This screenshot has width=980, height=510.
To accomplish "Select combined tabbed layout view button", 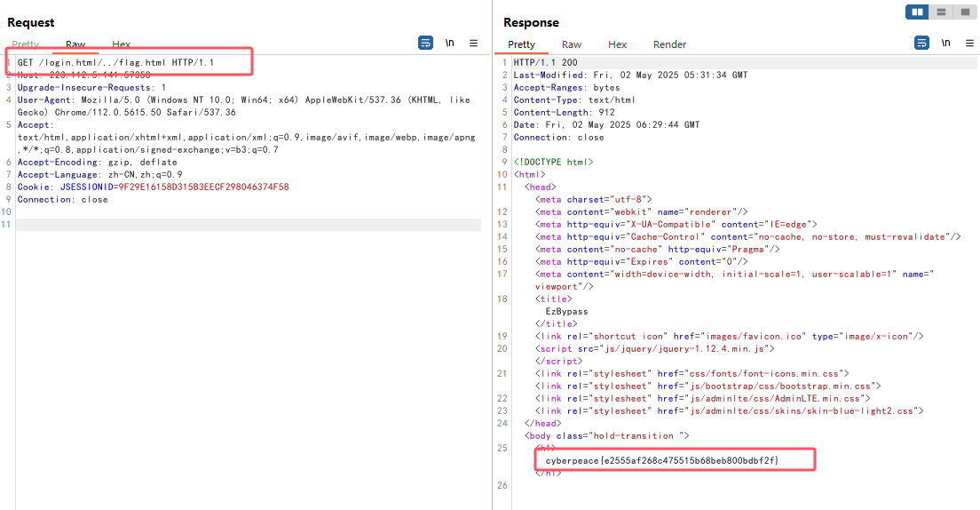I will [964, 12].
